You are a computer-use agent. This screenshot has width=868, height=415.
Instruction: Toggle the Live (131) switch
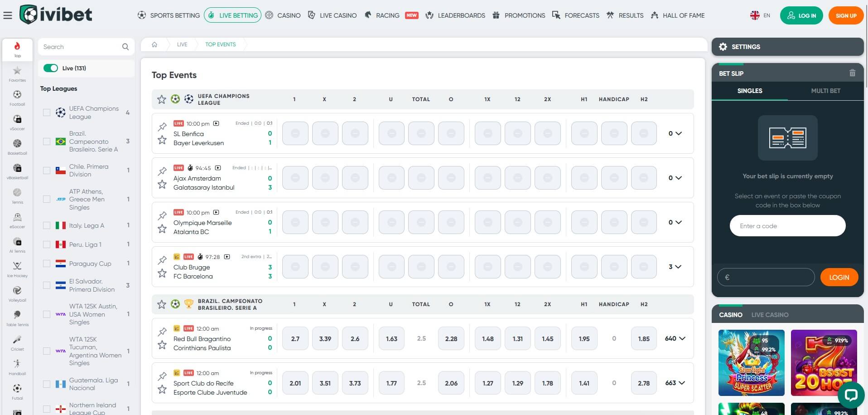tap(51, 68)
